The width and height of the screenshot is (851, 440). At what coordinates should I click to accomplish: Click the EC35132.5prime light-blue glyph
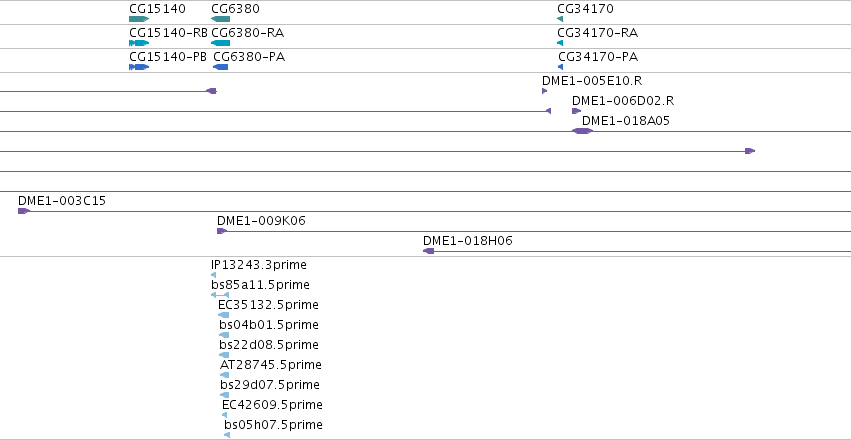click(x=223, y=315)
